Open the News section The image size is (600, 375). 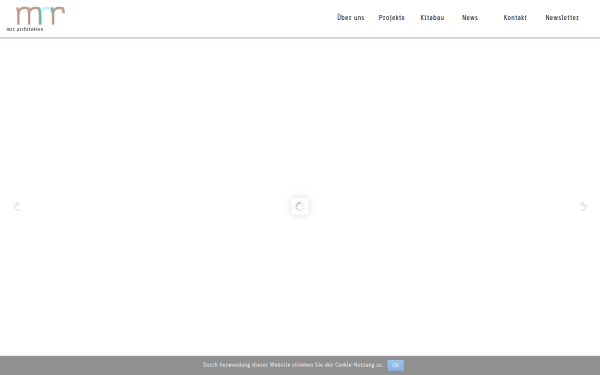470,18
